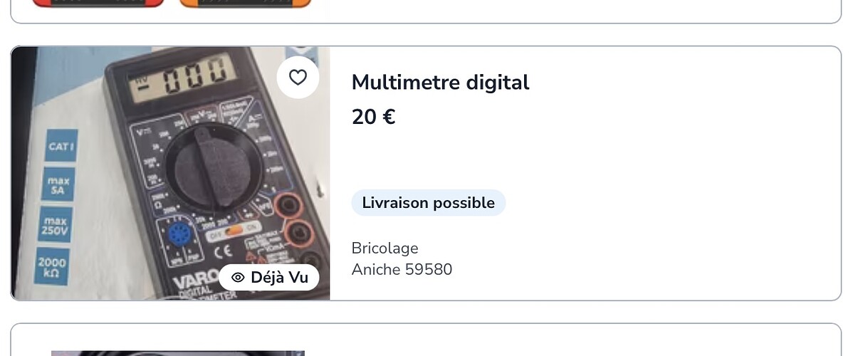Click the blue CAT I label in the photo
This screenshot has height=356, width=868.
tap(61, 147)
